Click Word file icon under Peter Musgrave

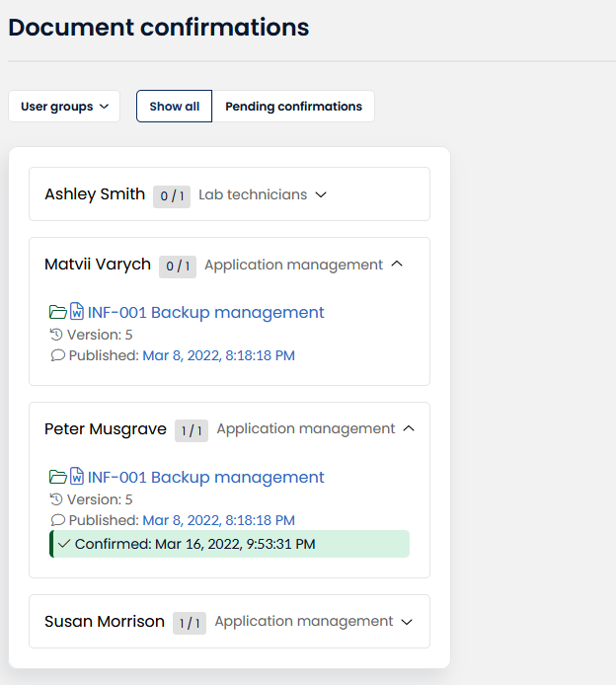click(76, 478)
